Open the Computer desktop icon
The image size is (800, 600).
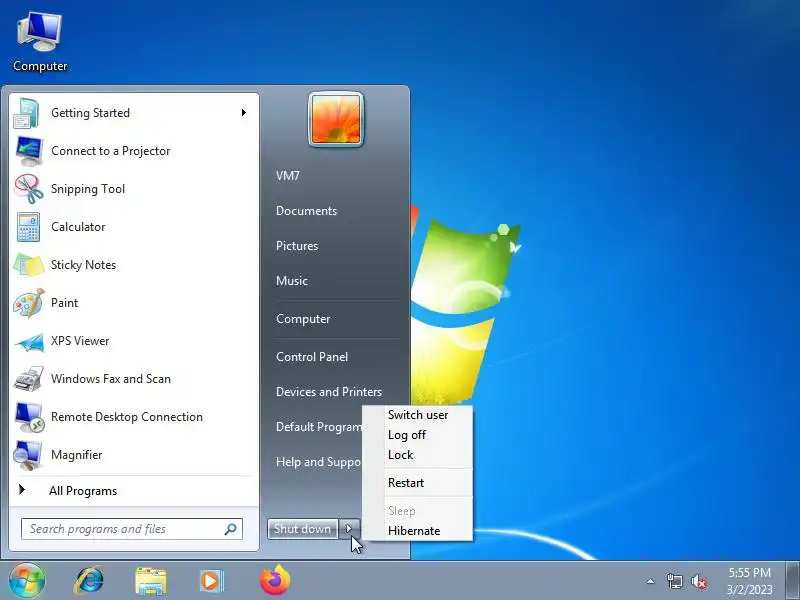[x=40, y=42]
